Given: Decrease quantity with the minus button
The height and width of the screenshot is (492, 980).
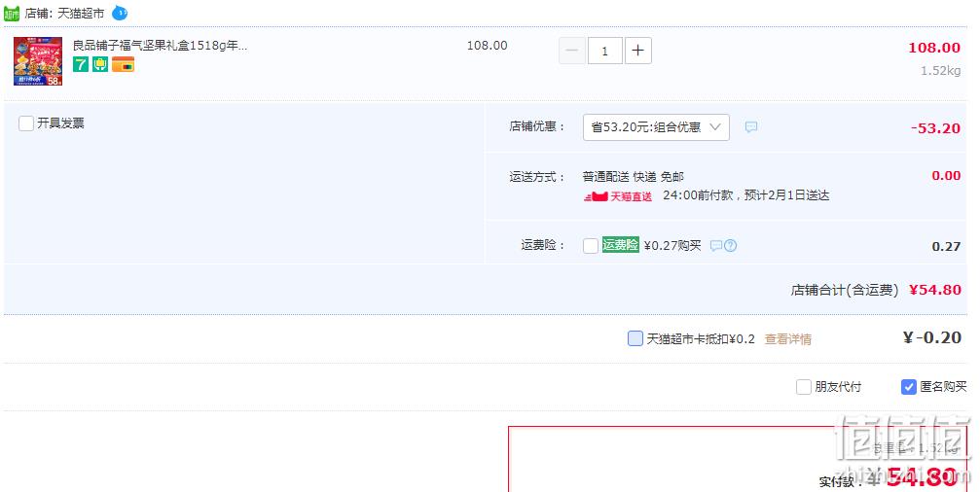Looking at the screenshot, I should pyautogui.click(x=572, y=51).
